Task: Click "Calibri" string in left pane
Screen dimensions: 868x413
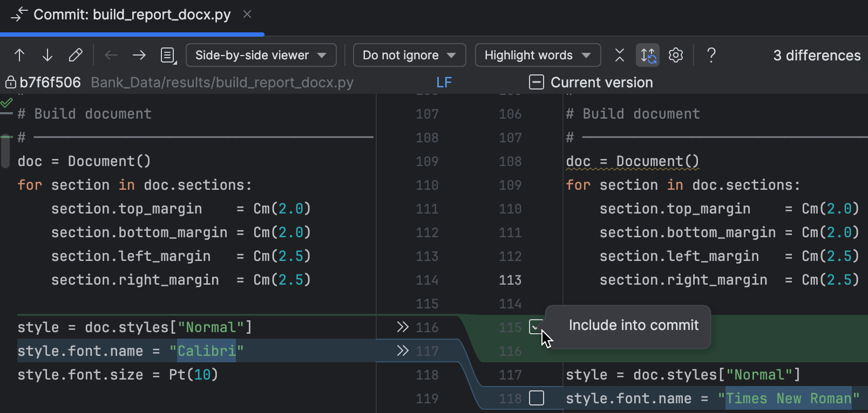Action: click(x=207, y=351)
